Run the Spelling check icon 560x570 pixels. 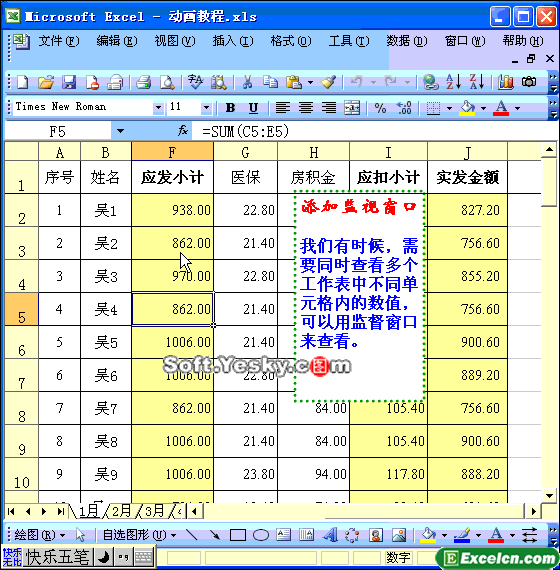point(195,82)
